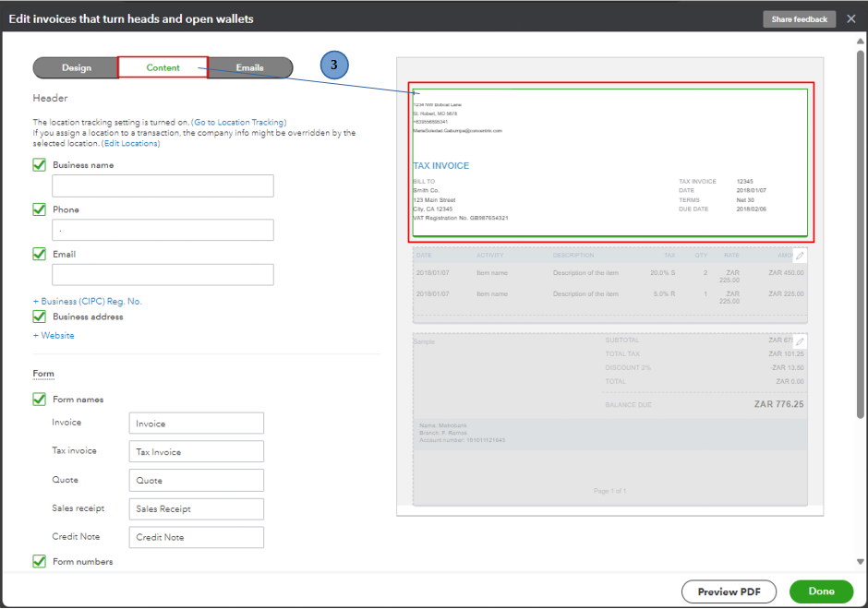Click the Form section heading
This screenshot has width=868, height=609.
[x=43, y=374]
